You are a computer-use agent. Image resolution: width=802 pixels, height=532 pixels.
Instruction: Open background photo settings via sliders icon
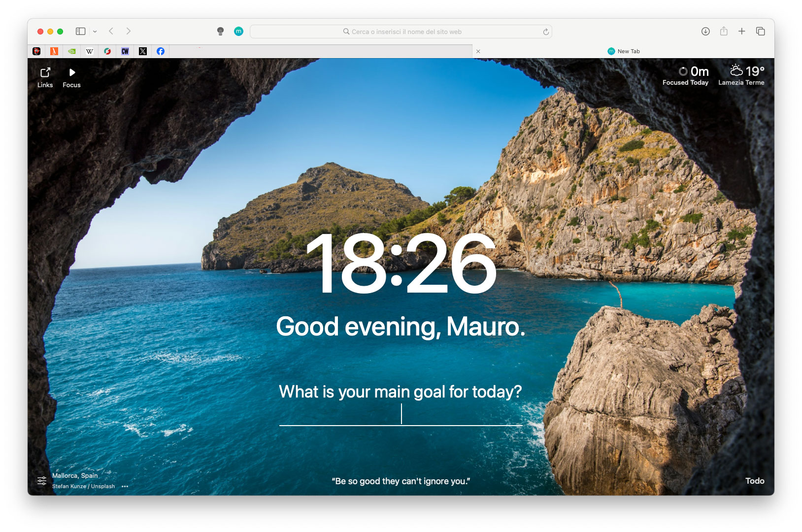tap(42, 480)
